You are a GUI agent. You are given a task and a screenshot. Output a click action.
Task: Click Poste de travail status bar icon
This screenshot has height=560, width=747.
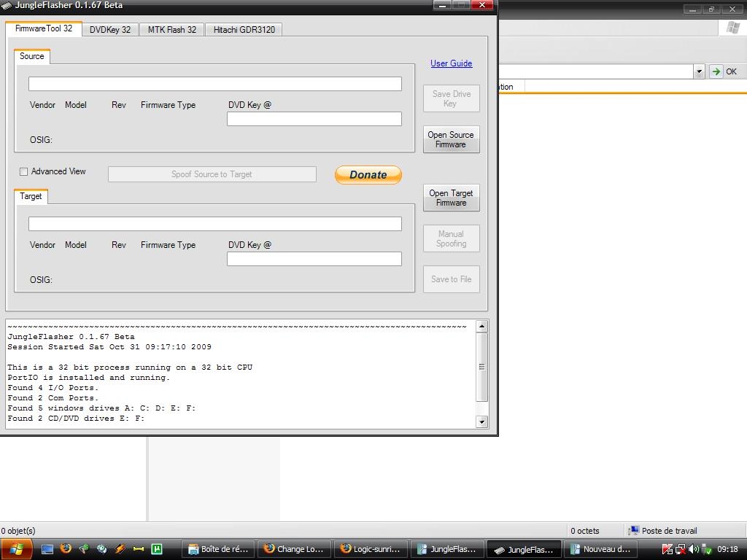click(x=633, y=531)
